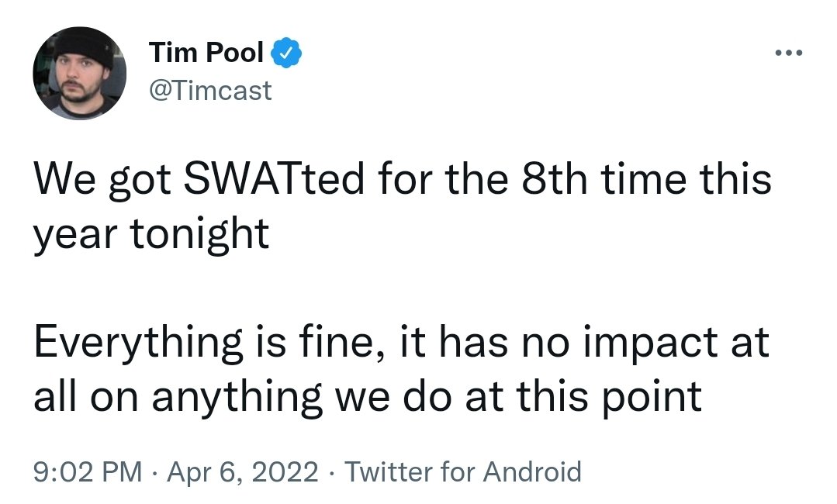
Task: Select the 'year tonight' text line
Action: [x=151, y=235]
